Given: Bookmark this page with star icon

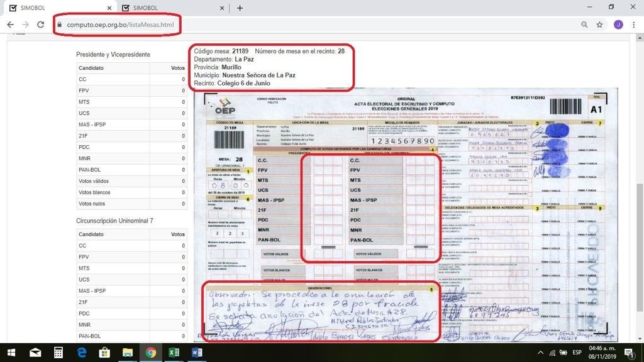Looking at the screenshot, I should pos(599,25).
